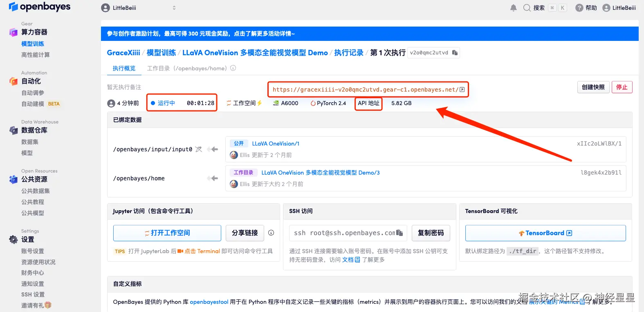The image size is (644, 312).
Task: Copy the ssh command via copy icon
Action: pyautogui.click(x=399, y=233)
